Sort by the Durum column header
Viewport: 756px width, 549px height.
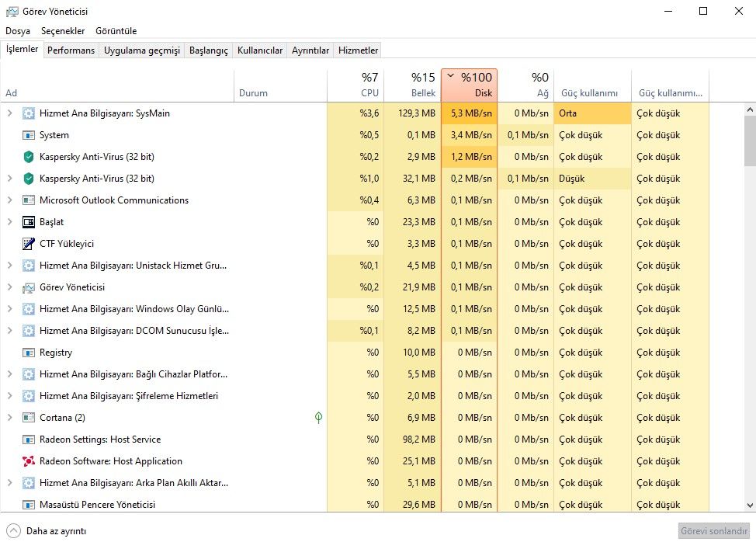click(x=281, y=85)
